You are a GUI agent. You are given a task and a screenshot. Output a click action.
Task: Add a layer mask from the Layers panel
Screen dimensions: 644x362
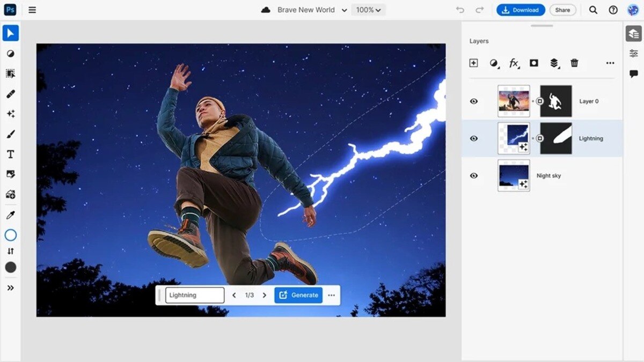(x=533, y=63)
